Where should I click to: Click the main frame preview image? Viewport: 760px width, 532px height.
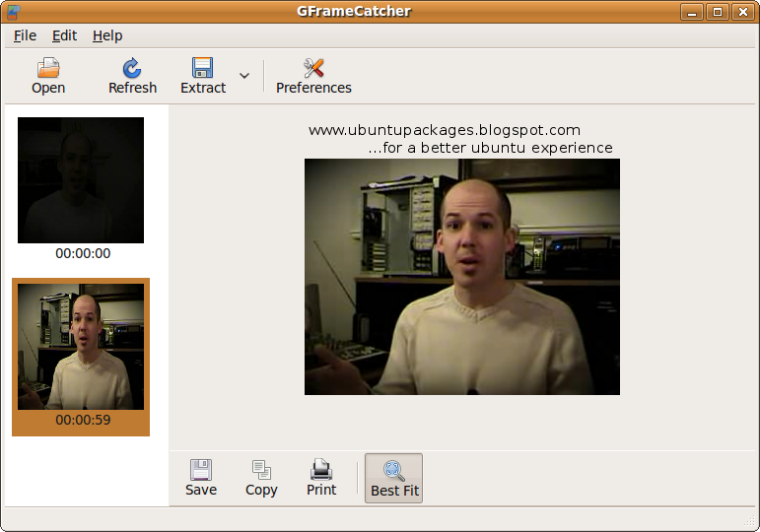point(462,277)
